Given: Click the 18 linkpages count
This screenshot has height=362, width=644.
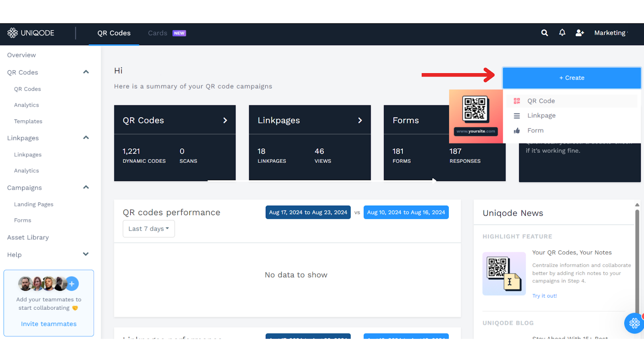Looking at the screenshot, I should point(262,152).
